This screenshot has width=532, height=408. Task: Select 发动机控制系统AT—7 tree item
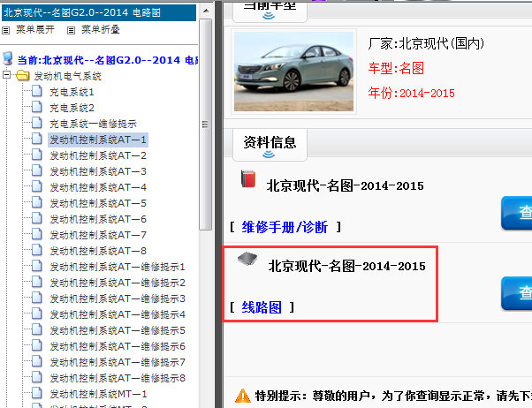tap(98, 235)
